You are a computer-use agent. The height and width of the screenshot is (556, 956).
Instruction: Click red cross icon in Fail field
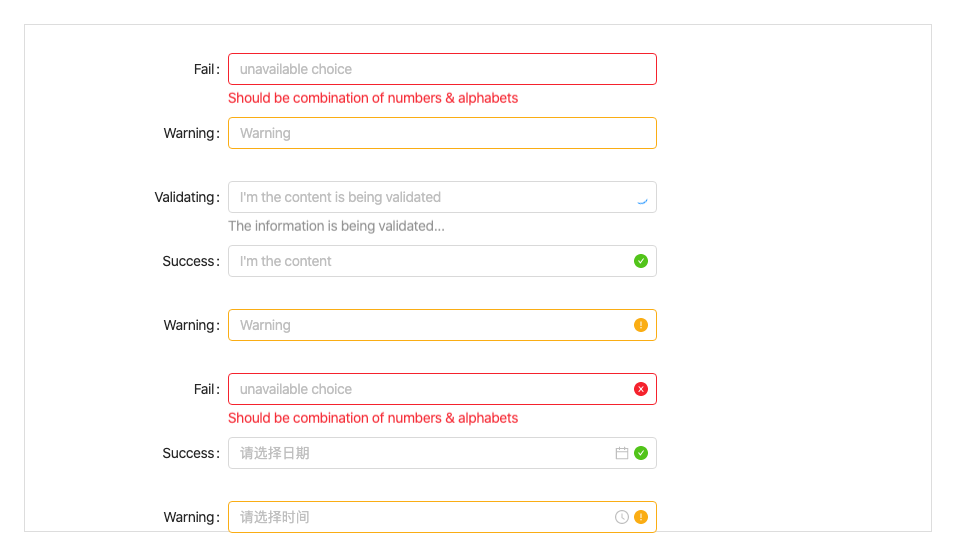tap(641, 389)
